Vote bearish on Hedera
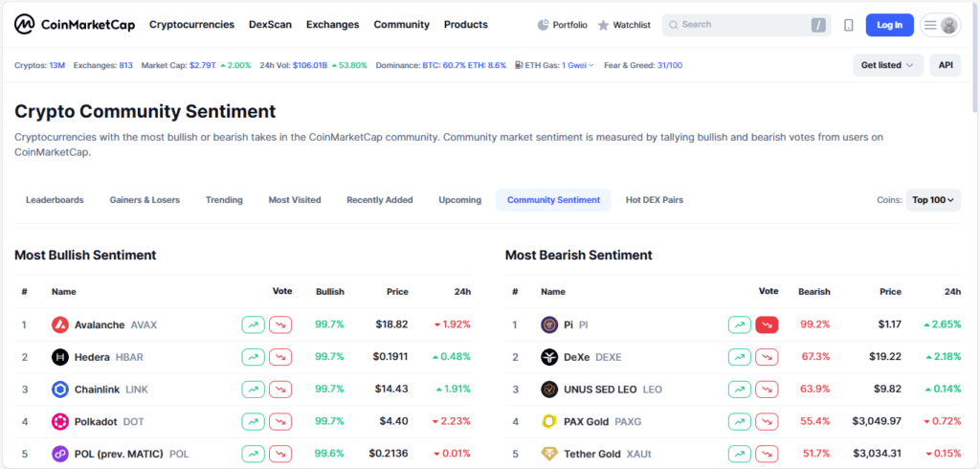 tap(280, 357)
